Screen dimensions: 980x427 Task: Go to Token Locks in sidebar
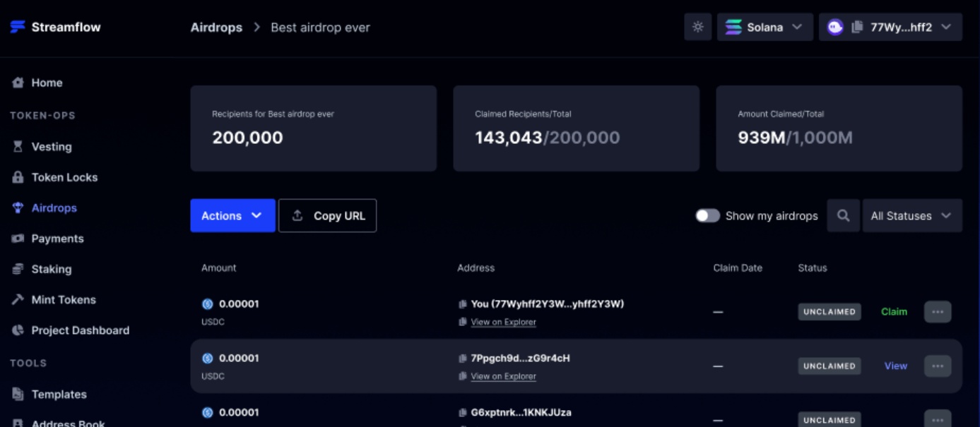point(64,177)
